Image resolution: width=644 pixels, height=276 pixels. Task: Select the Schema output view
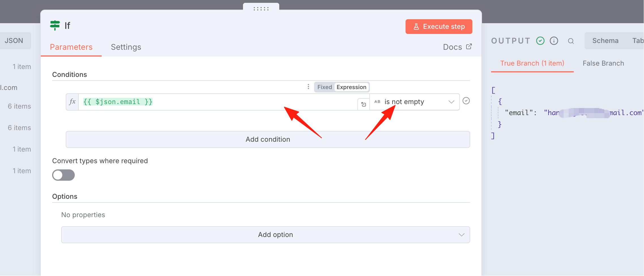(x=605, y=41)
